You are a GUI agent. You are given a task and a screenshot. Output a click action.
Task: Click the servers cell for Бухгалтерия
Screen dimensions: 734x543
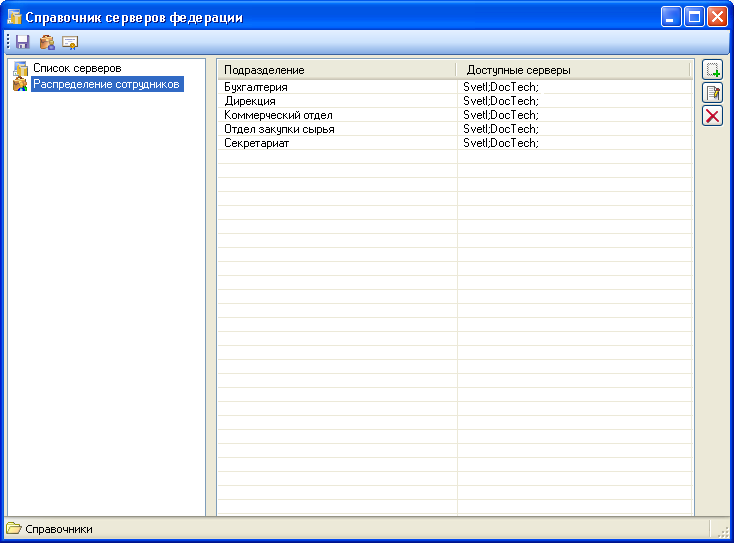coord(574,87)
